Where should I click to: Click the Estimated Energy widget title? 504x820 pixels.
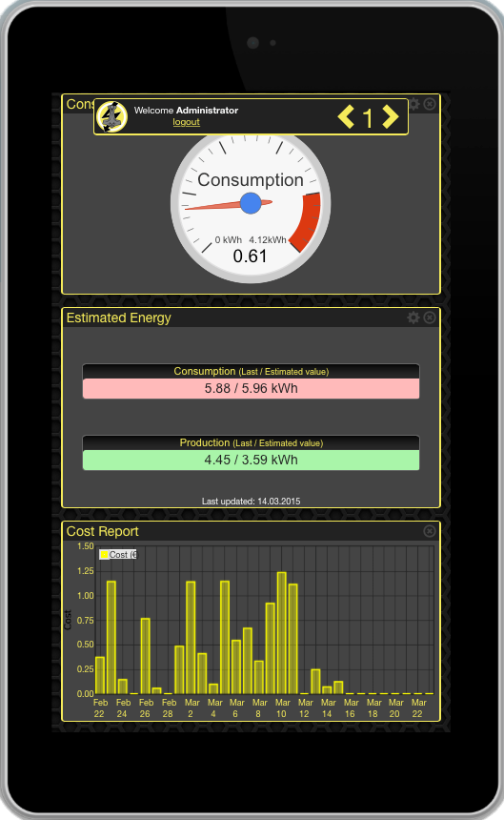pyautogui.click(x=118, y=318)
